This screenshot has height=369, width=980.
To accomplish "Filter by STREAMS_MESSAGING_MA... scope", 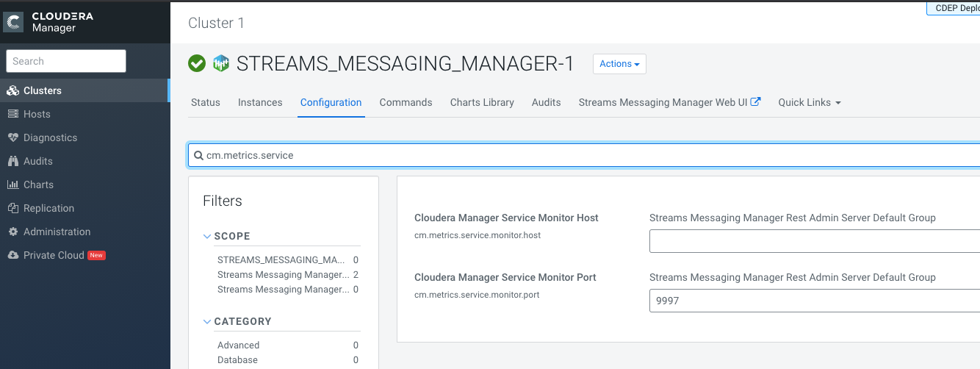I will click(x=281, y=260).
